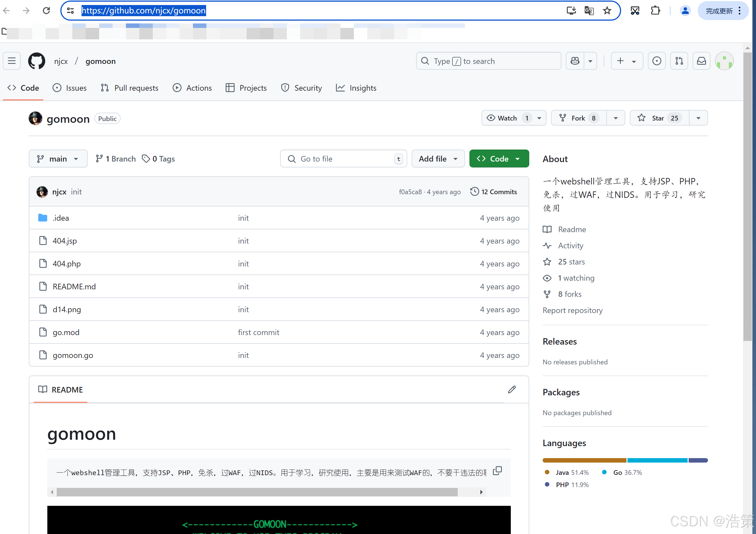Star the gomoon repository
The image size is (756, 534).
point(659,118)
